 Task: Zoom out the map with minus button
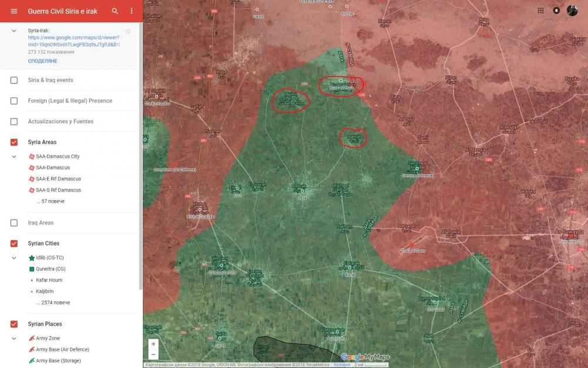click(153, 354)
